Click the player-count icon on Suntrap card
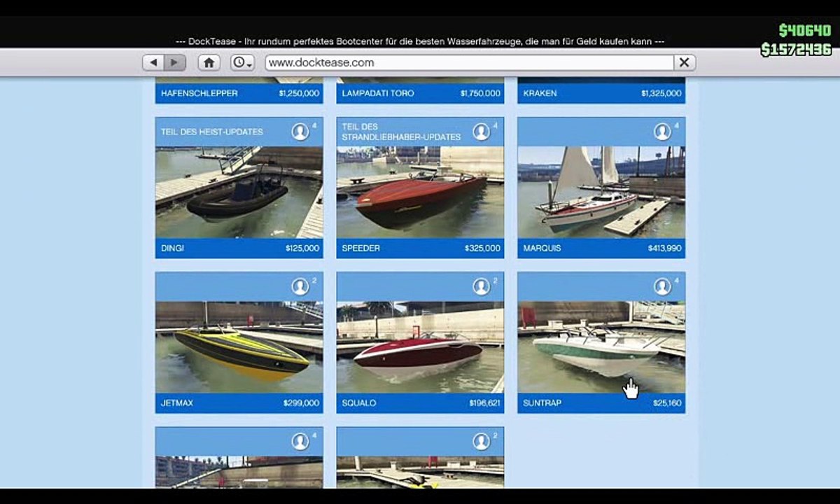This screenshot has height=504, width=840. [x=662, y=286]
